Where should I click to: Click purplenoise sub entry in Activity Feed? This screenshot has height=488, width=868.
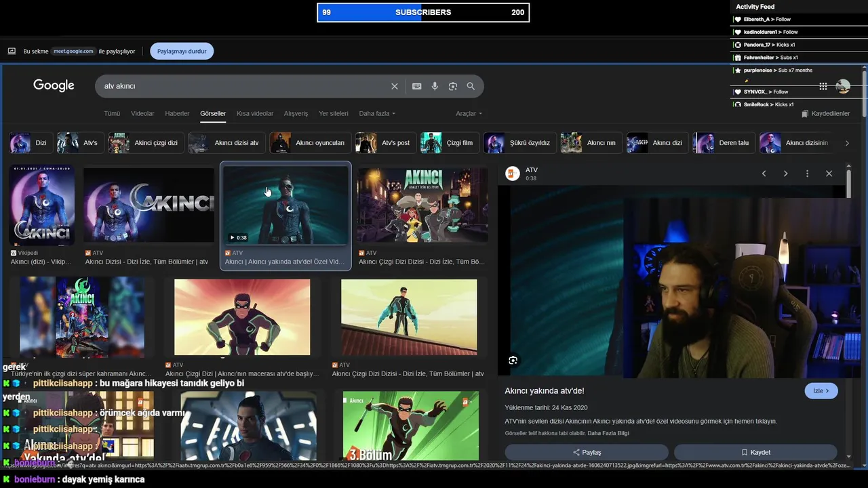click(778, 70)
